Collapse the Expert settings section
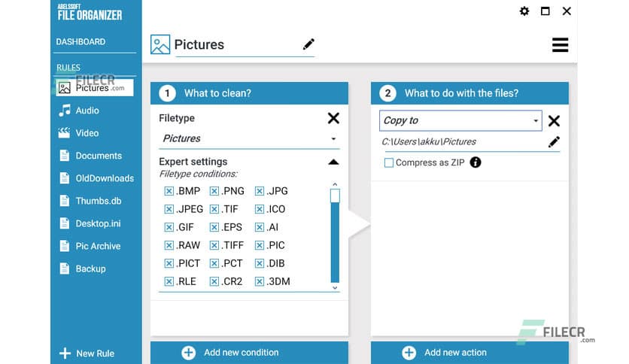Viewport: 629px width, 364px height. coord(333,162)
